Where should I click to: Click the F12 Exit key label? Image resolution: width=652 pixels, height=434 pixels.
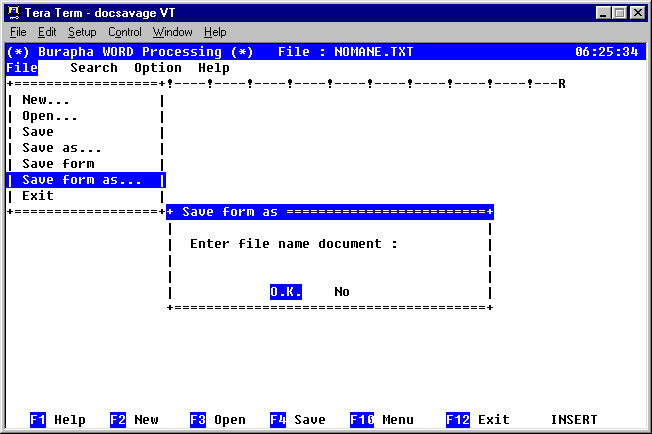[478, 420]
